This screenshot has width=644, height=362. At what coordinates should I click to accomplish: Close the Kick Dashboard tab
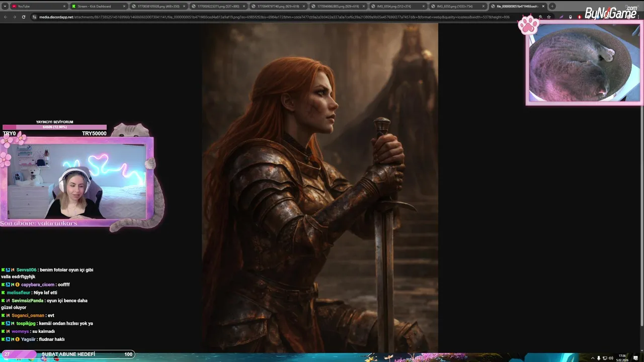coord(124,6)
